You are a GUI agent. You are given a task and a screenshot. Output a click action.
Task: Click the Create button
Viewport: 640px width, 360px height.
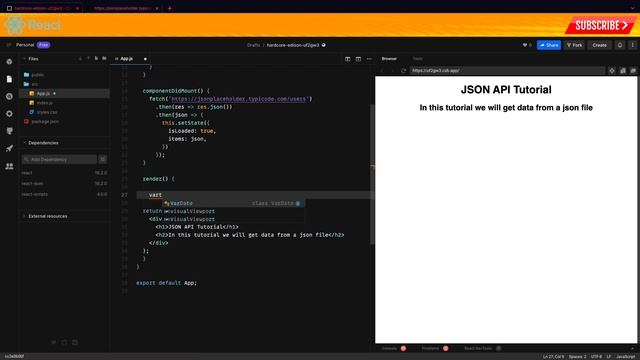tap(600, 45)
